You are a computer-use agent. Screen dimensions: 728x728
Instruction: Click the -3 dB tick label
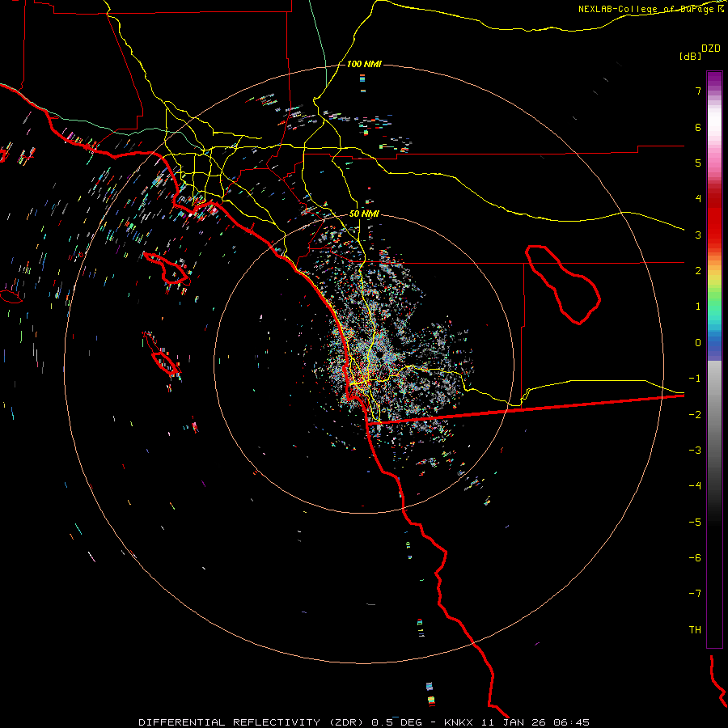[x=695, y=451]
